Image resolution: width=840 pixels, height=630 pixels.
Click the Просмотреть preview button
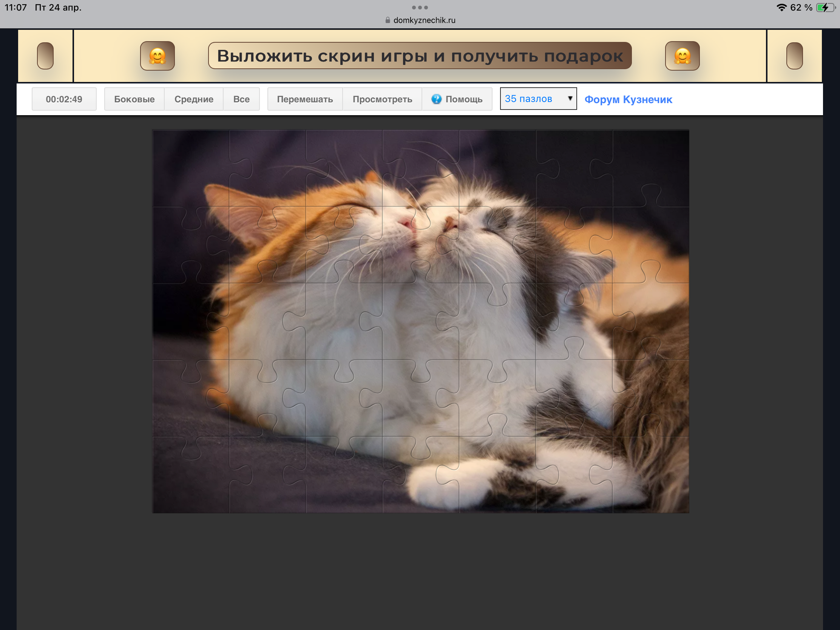382,99
